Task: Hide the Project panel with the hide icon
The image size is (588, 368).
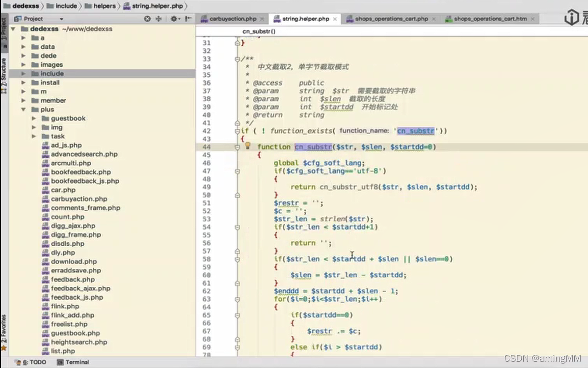Action: pyautogui.click(x=188, y=19)
